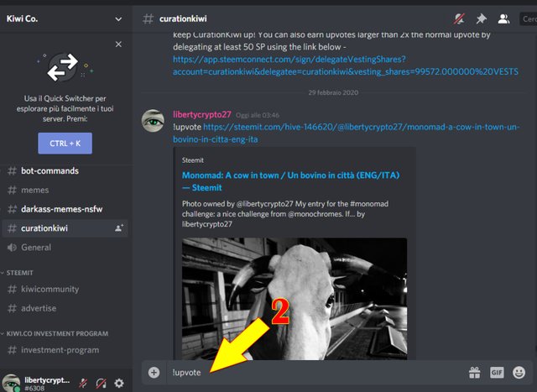Toggle the headphones deafen icon
The width and height of the screenshot is (537, 392).
pyautogui.click(x=101, y=383)
